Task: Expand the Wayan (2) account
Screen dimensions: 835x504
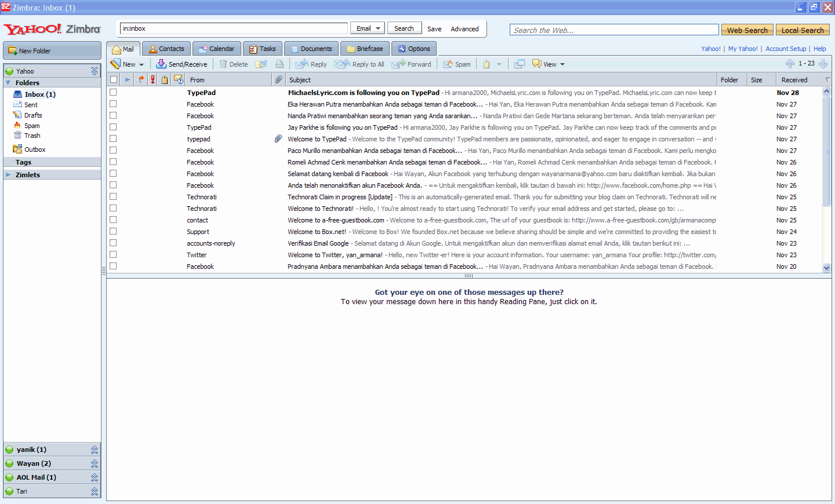Action: (95, 463)
